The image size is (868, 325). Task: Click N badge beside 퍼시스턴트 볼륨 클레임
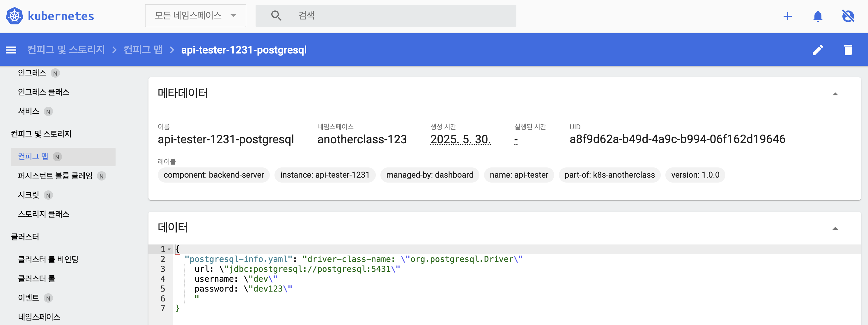pyautogui.click(x=101, y=176)
